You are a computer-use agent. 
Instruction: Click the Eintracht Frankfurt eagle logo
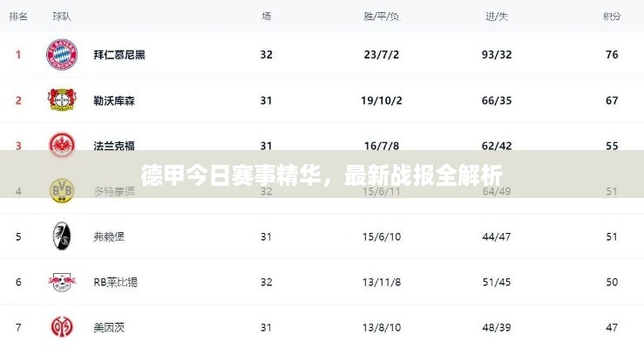pyautogui.click(x=62, y=145)
